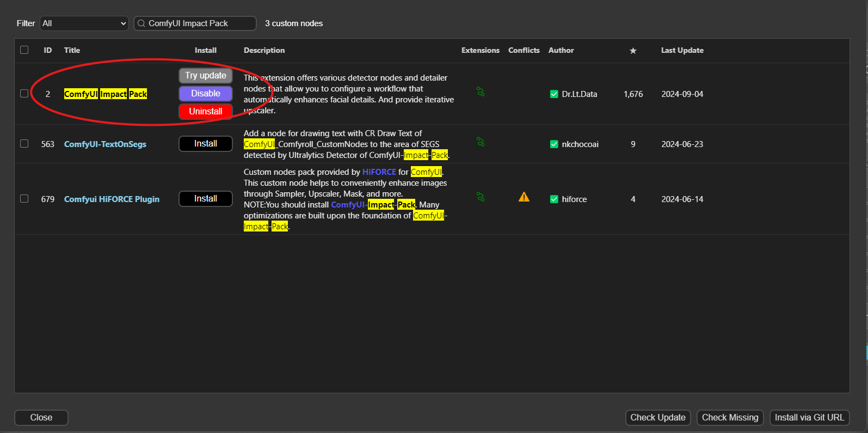Click the search magnifier icon

click(141, 23)
